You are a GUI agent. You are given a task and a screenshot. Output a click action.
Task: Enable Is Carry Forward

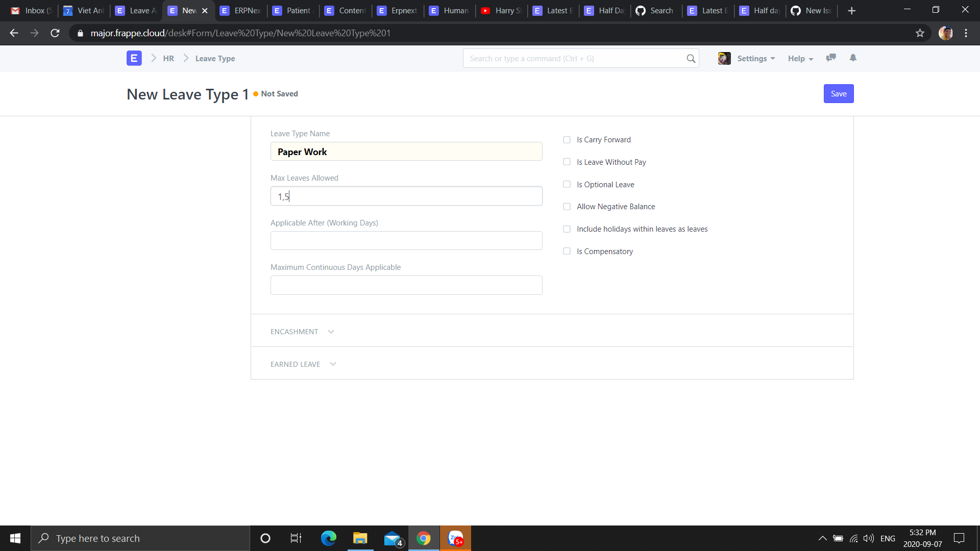pyautogui.click(x=567, y=140)
